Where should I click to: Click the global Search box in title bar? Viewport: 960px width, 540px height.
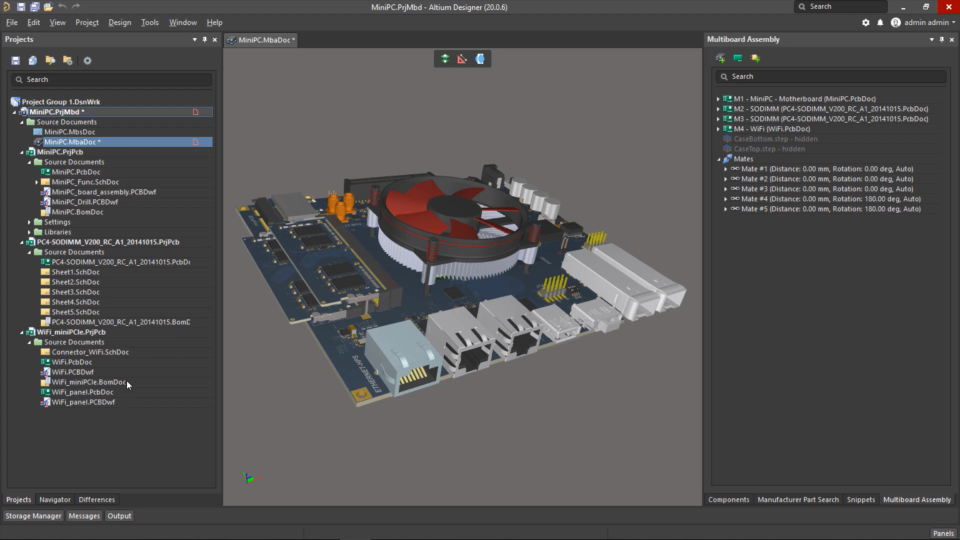pyautogui.click(x=841, y=7)
